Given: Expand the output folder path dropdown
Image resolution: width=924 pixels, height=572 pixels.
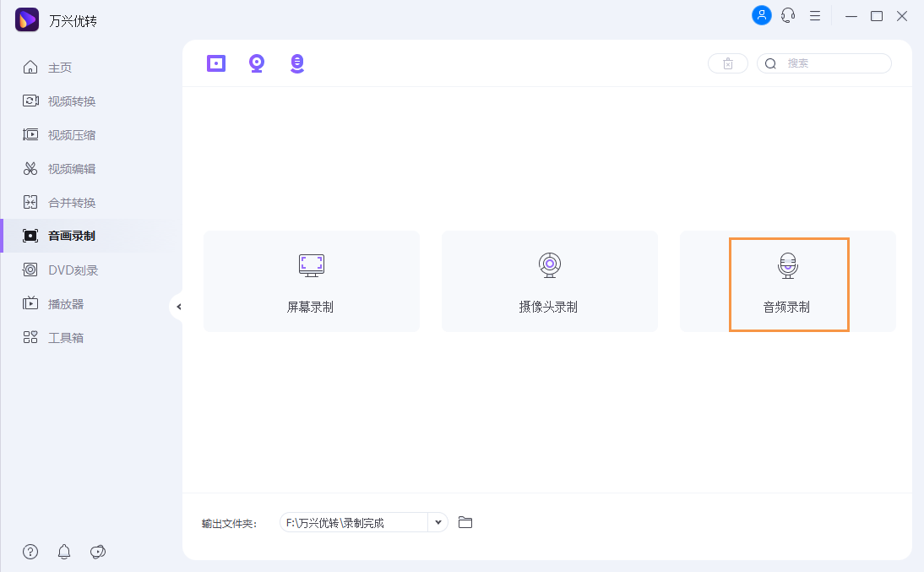Looking at the screenshot, I should click(438, 522).
